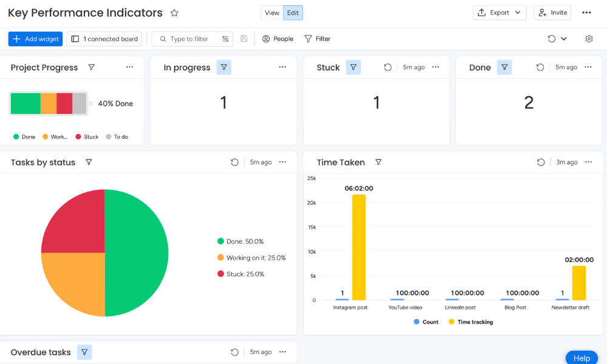Toggle Stuck legend item in Project Progress
Viewport: 607px width, 364px height.
coord(87,137)
